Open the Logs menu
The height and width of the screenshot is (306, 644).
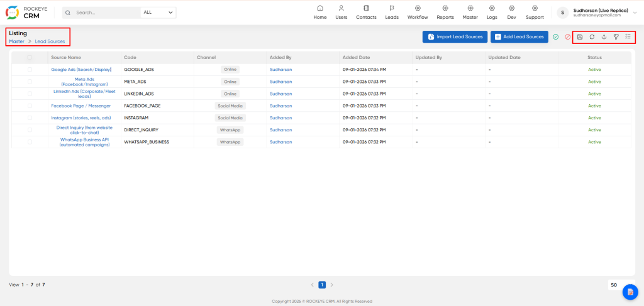[492, 13]
